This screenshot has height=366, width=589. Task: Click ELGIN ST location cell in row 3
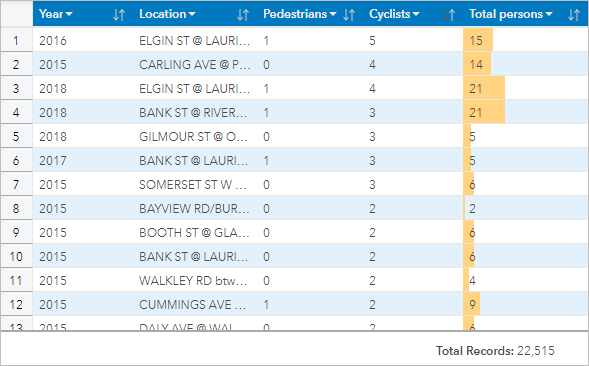pos(195,88)
